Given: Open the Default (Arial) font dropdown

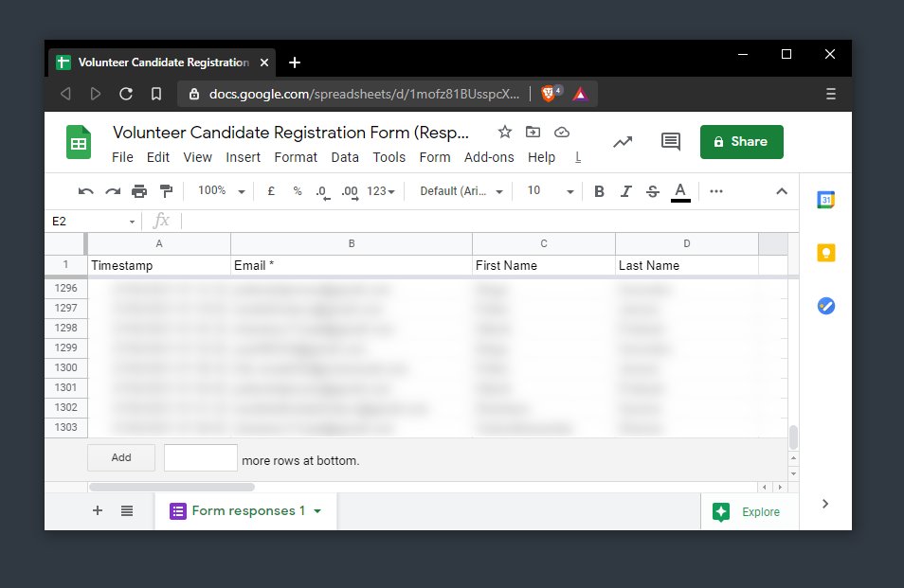Looking at the screenshot, I should [x=461, y=191].
